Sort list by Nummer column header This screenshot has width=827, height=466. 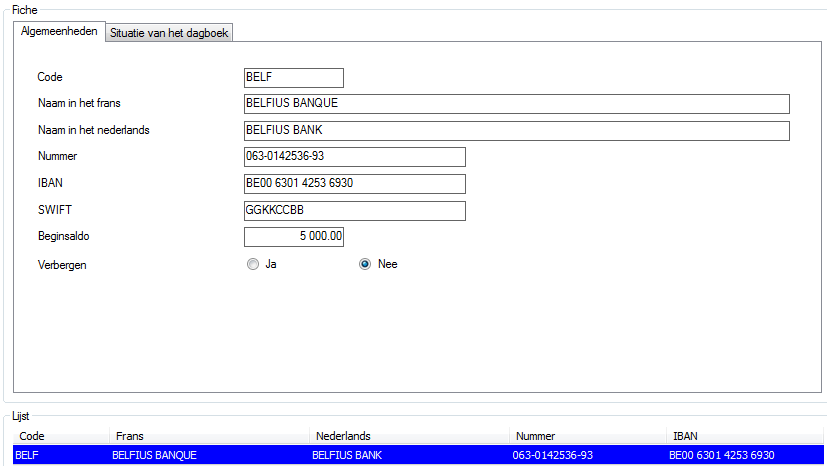click(x=588, y=436)
